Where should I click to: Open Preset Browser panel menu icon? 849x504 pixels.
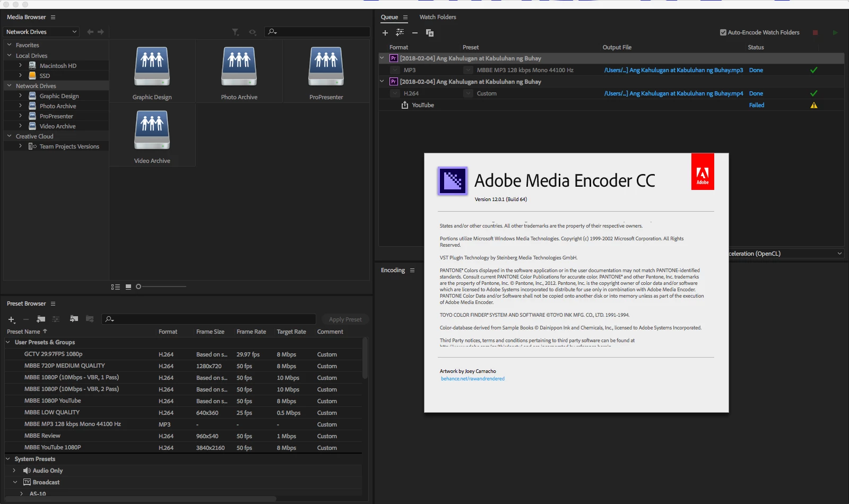(53, 304)
